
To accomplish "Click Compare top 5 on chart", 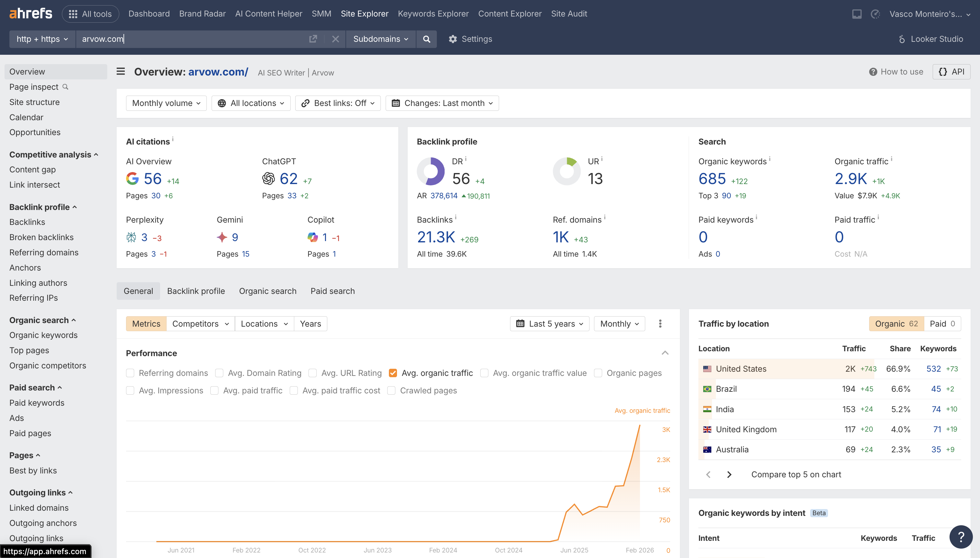I will pos(796,474).
